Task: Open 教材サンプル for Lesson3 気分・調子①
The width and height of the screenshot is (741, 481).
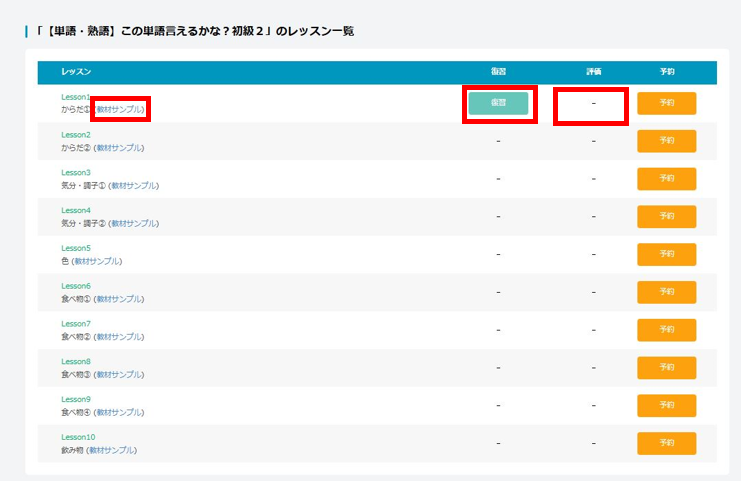Action: tap(134, 185)
